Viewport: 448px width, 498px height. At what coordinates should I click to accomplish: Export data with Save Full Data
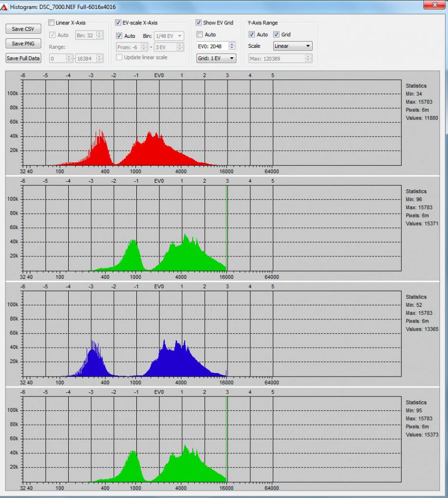point(23,58)
